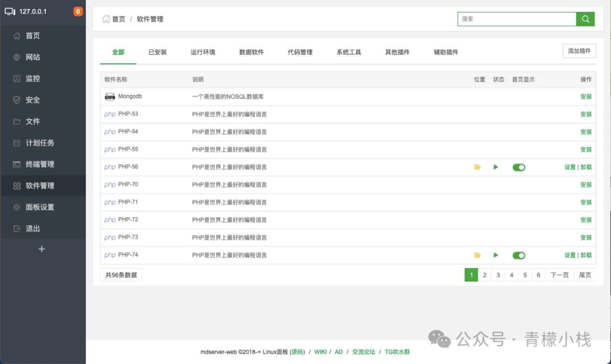
Task: Open the orange notification badge showing 0
Action: click(x=78, y=11)
